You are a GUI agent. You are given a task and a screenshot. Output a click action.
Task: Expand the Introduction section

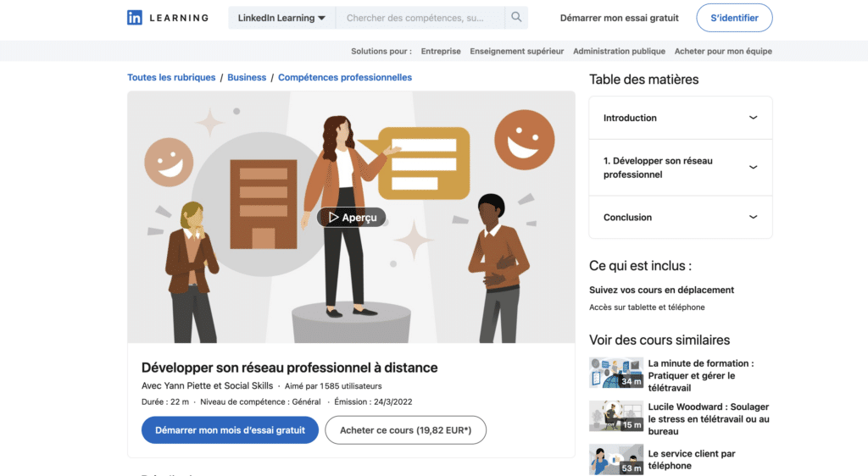(x=681, y=118)
